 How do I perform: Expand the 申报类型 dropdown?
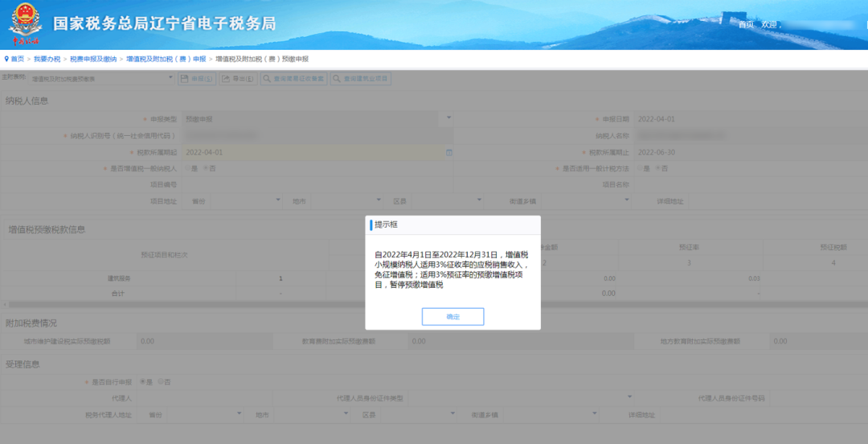(x=449, y=118)
